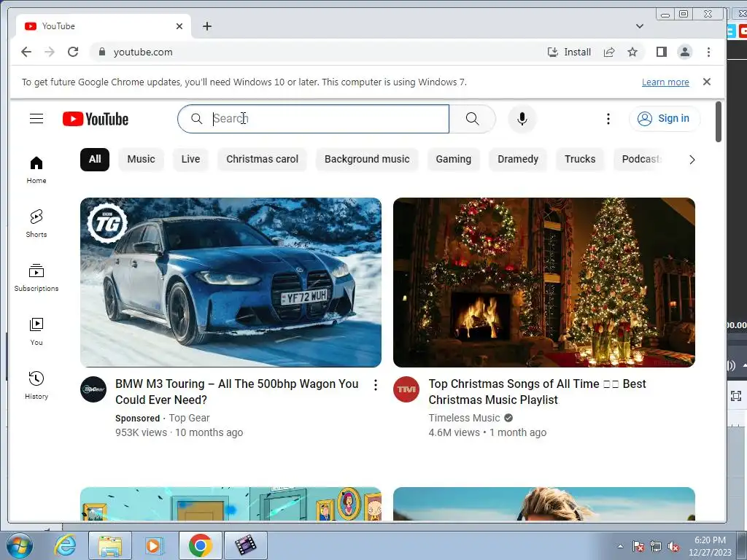The width and height of the screenshot is (747, 560).
Task: Click the YouTube logo
Action: pos(96,119)
